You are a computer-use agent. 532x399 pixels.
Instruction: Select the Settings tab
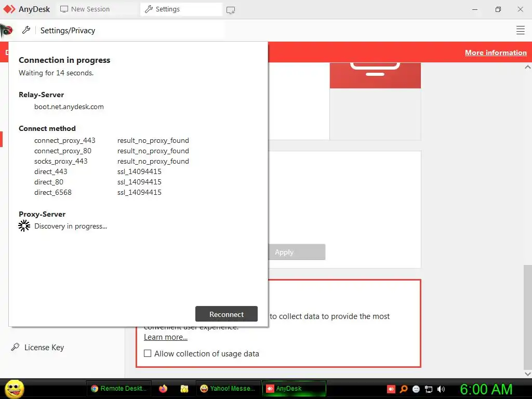click(x=181, y=9)
